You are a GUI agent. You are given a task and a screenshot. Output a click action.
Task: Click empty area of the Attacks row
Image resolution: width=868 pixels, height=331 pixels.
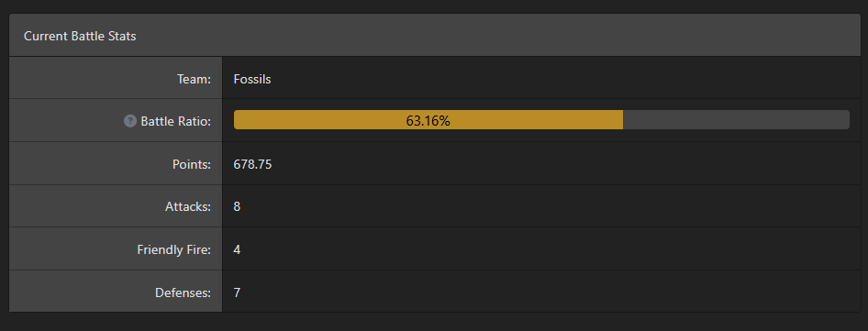[x=548, y=206]
